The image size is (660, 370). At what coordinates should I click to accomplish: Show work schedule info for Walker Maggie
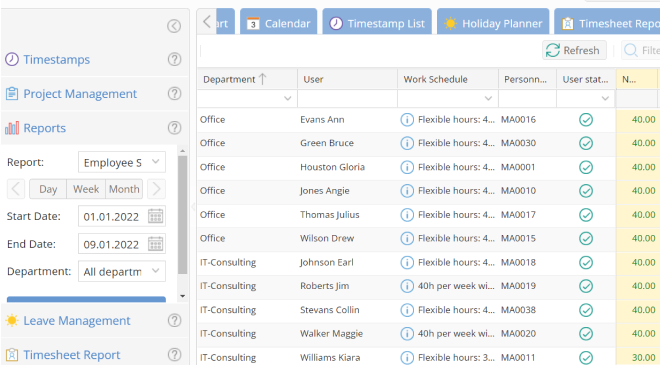tap(407, 334)
